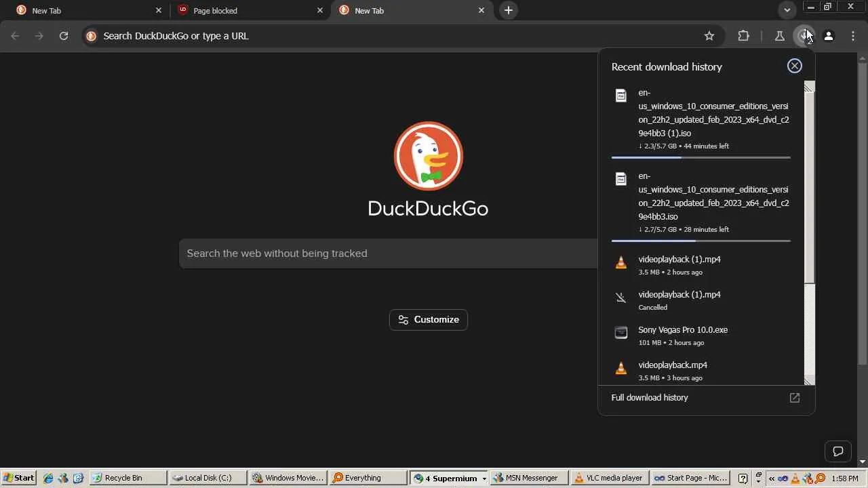
Task: Click progress bar of 28 minutes left download
Action: pyautogui.click(x=701, y=241)
